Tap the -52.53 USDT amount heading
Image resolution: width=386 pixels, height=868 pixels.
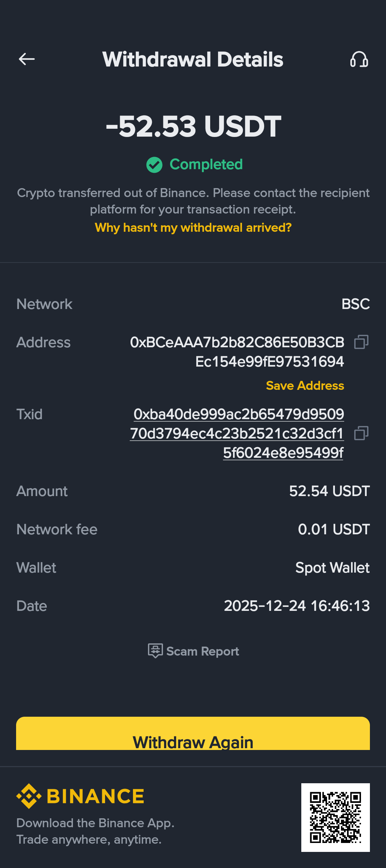pyautogui.click(x=193, y=126)
